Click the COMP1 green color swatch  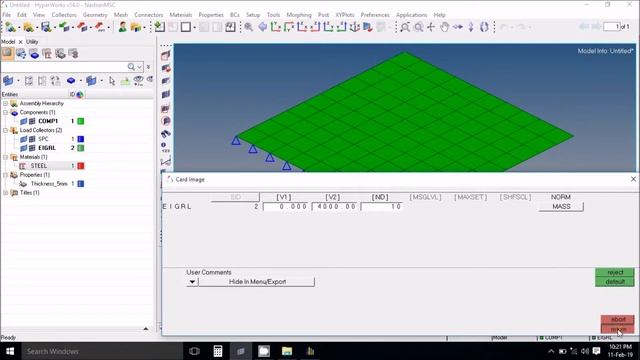[x=81, y=121]
